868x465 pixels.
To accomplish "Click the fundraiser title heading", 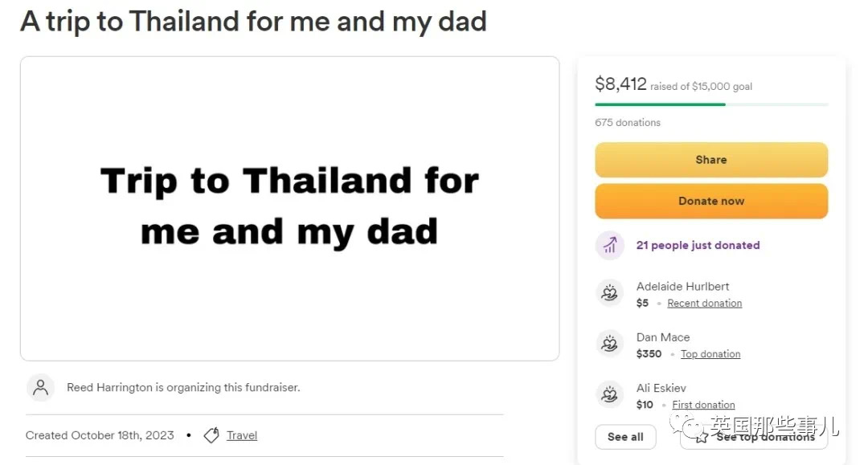I will coord(253,22).
